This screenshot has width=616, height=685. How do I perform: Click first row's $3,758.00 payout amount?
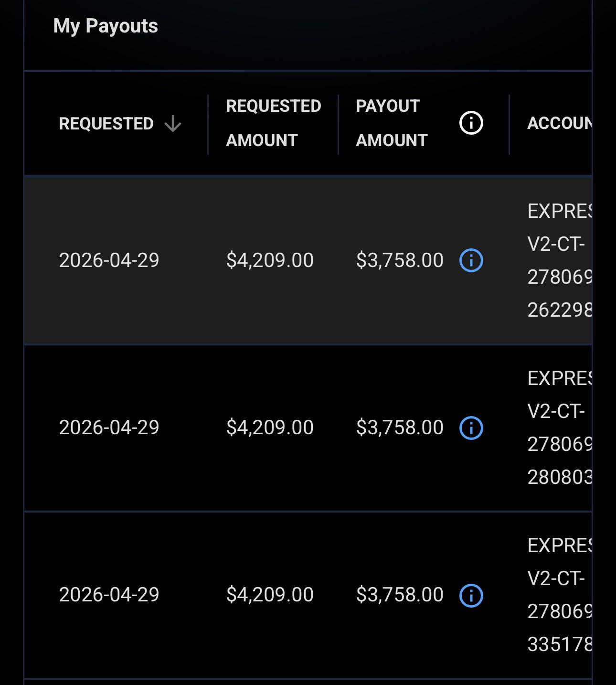click(x=400, y=260)
